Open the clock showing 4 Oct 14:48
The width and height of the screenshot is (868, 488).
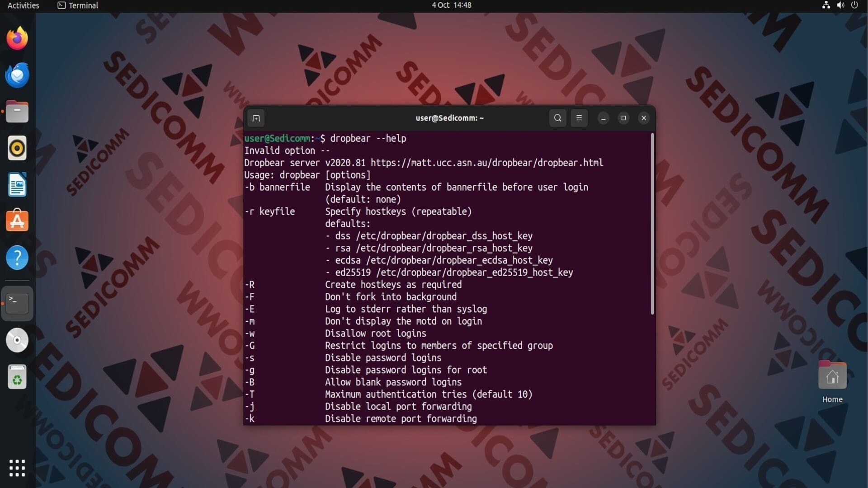point(451,5)
